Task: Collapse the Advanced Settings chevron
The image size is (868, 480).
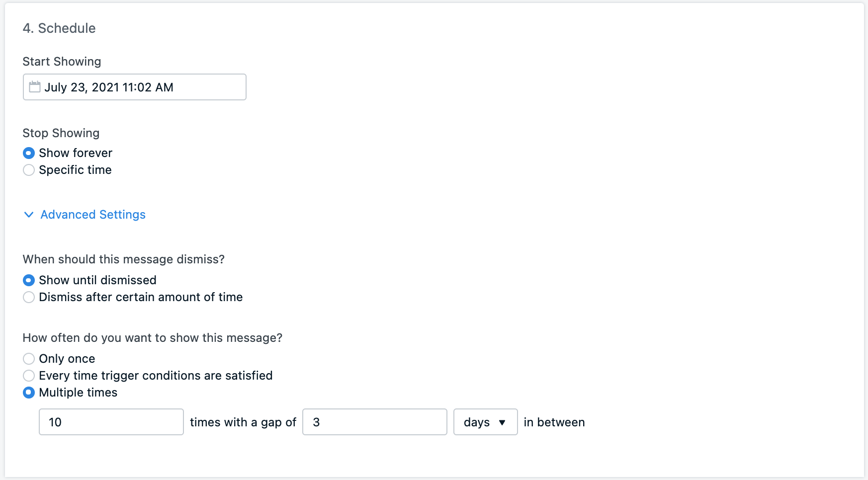Action: click(x=29, y=215)
